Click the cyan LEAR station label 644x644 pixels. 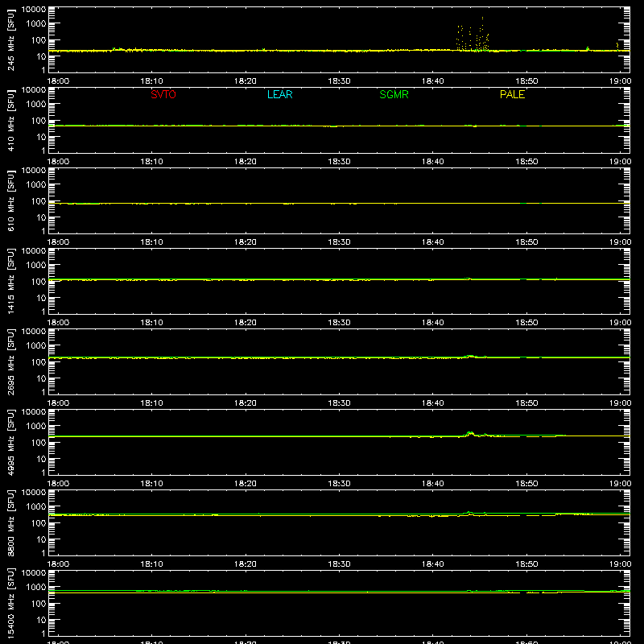click(279, 94)
